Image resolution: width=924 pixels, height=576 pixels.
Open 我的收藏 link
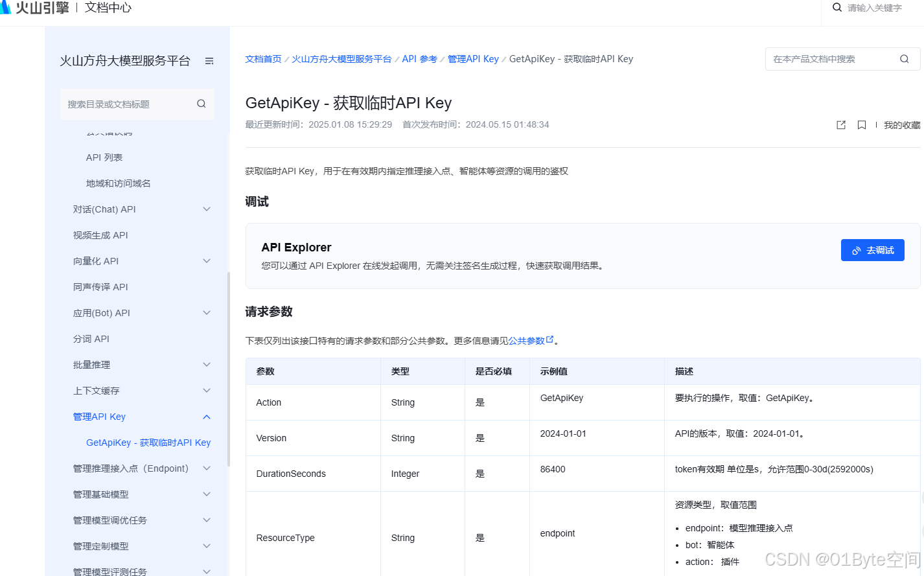[x=902, y=125]
